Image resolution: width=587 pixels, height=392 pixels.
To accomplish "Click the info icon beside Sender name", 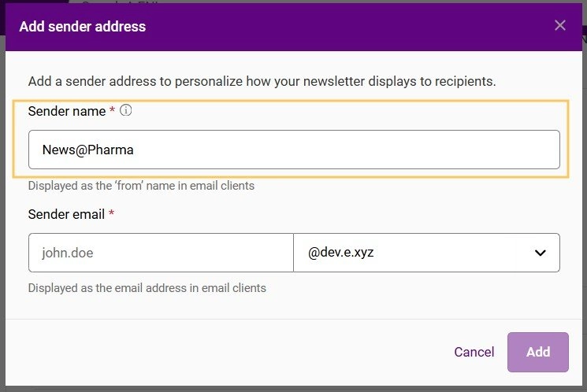I will pos(126,111).
